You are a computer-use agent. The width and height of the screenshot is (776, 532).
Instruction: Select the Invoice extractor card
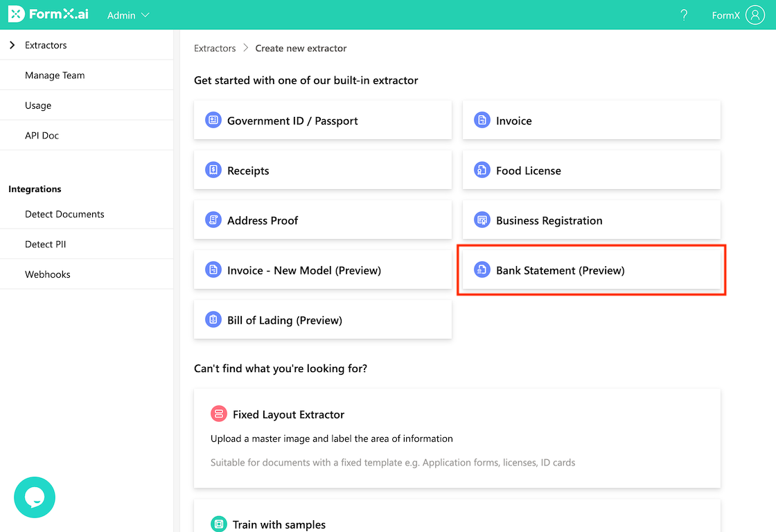[592, 121]
